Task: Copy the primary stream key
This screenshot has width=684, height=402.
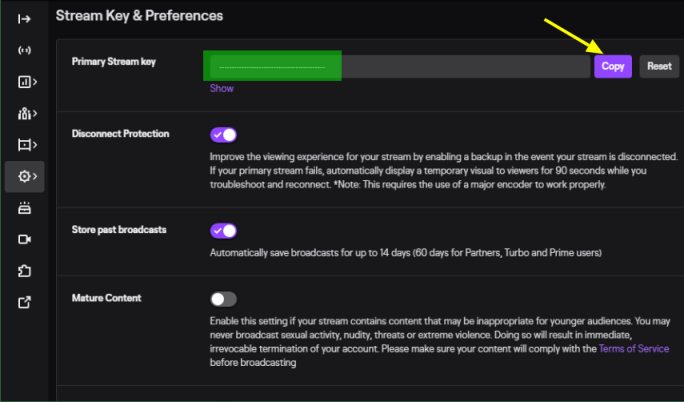Action: [613, 66]
